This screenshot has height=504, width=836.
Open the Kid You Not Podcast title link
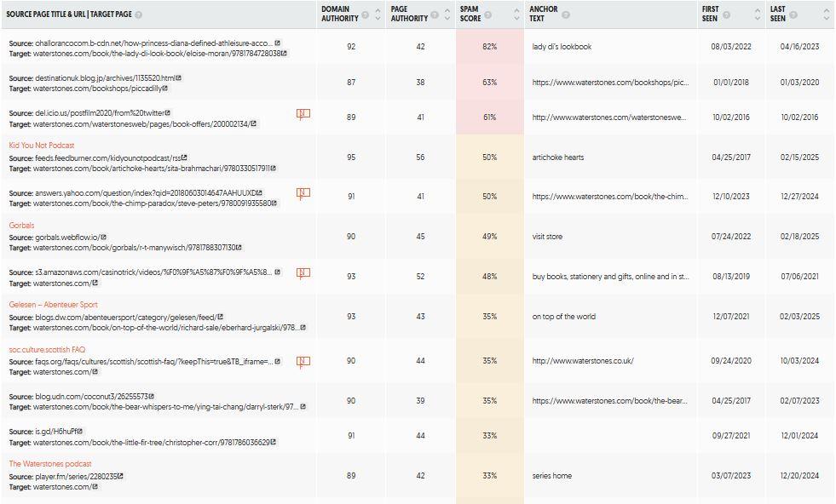click(42, 145)
